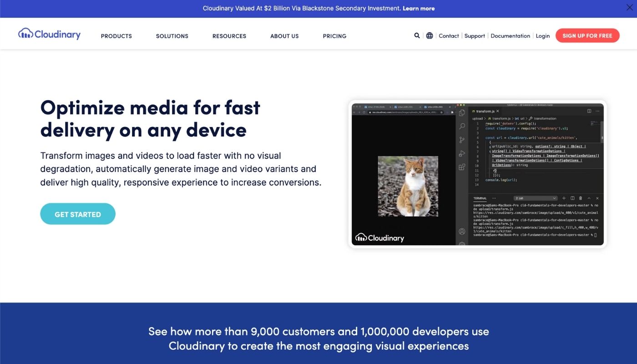
Task: Click the paragraph starting 'Transform images and videos'
Action: 181,169
